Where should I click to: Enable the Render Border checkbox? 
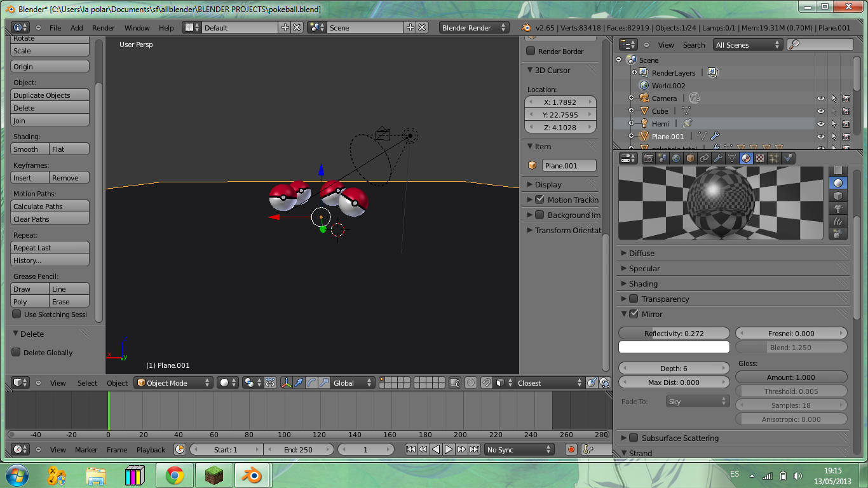pos(531,51)
